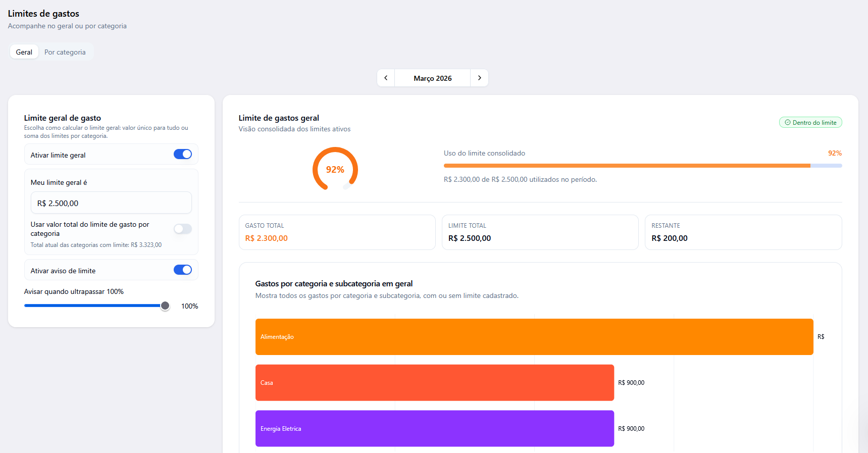Click the Dentro do limite status badge

point(810,122)
